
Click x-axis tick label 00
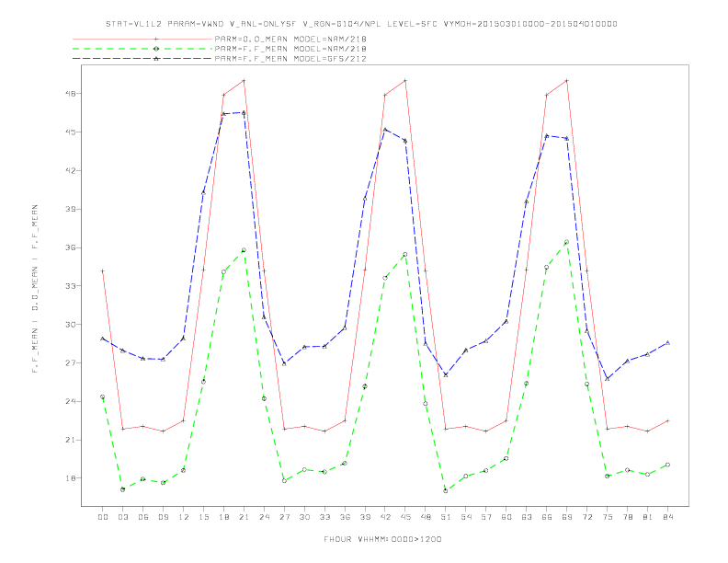[x=103, y=517]
